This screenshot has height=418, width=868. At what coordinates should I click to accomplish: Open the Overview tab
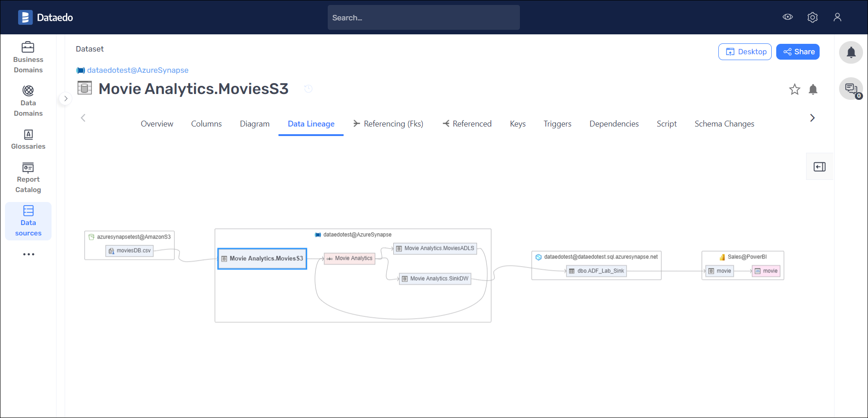click(157, 124)
